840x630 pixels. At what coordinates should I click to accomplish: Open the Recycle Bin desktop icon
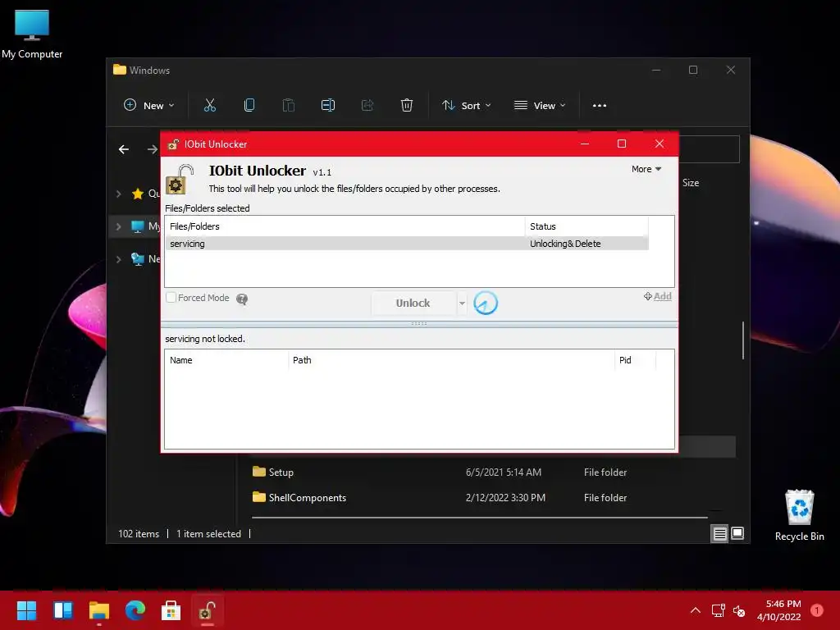(799, 515)
